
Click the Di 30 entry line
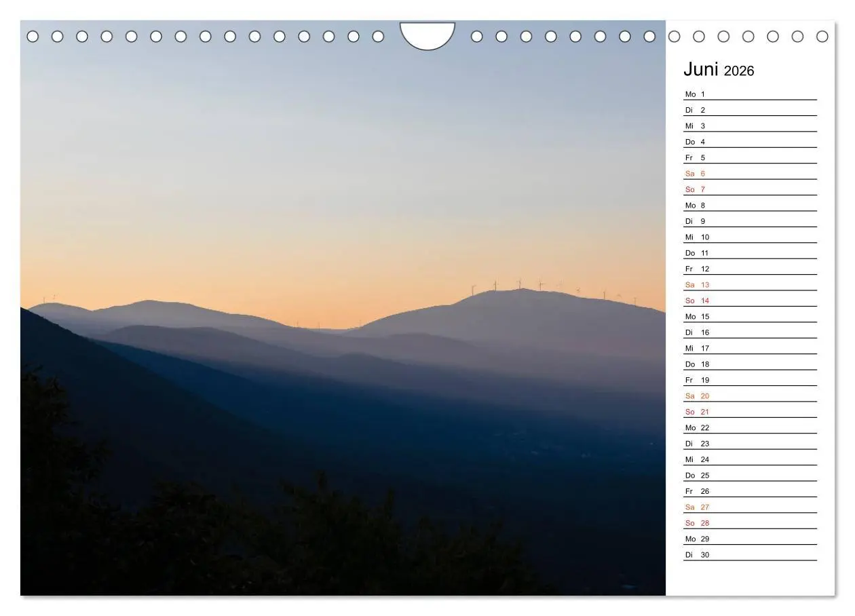point(750,555)
